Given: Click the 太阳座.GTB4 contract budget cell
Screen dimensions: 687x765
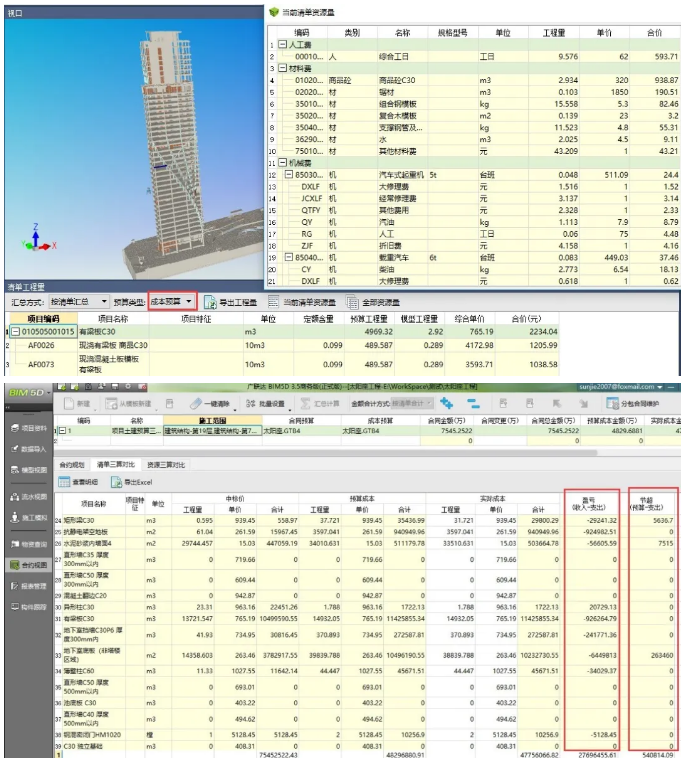Looking at the screenshot, I should [302, 431].
